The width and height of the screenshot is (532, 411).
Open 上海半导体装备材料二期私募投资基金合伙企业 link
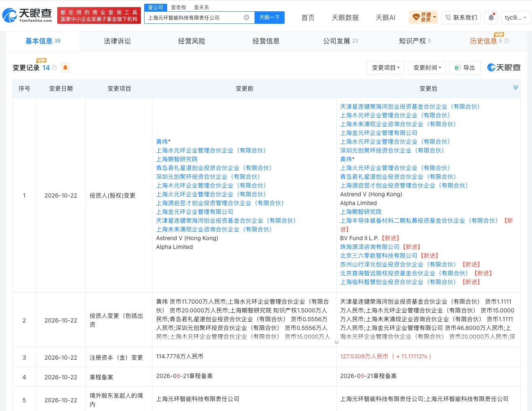(419, 221)
